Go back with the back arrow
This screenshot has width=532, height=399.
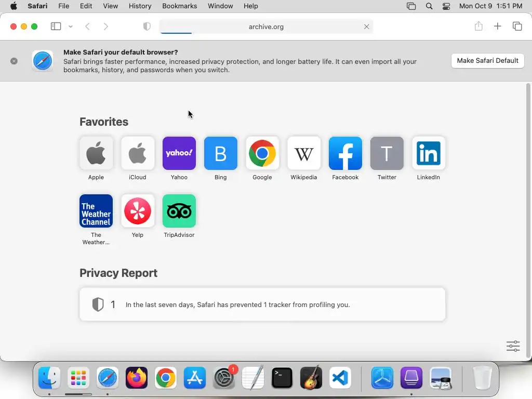(87, 26)
